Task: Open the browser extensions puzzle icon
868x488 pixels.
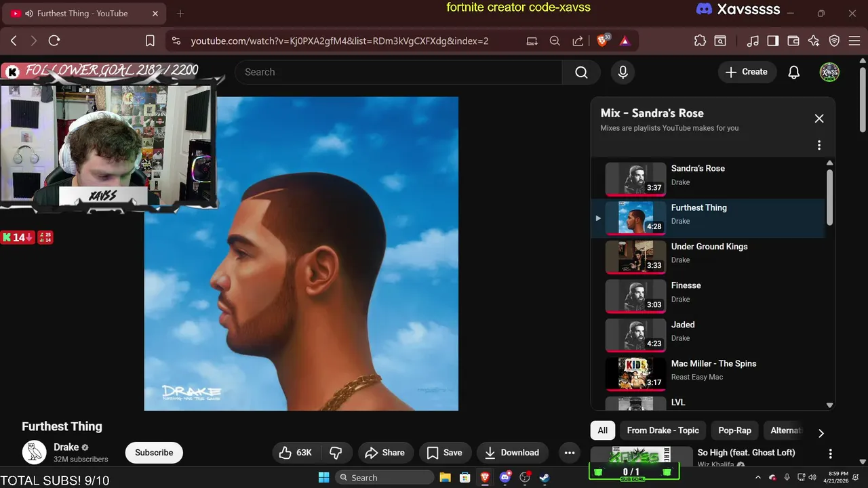Action: pos(700,41)
